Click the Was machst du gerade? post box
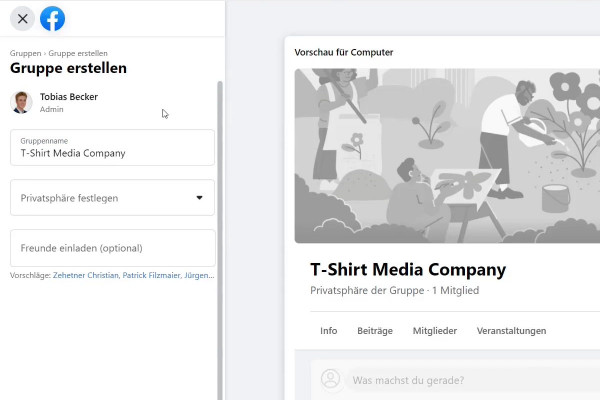Image resolution: width=600 pixels, height=400 pixels. (473, 380)
